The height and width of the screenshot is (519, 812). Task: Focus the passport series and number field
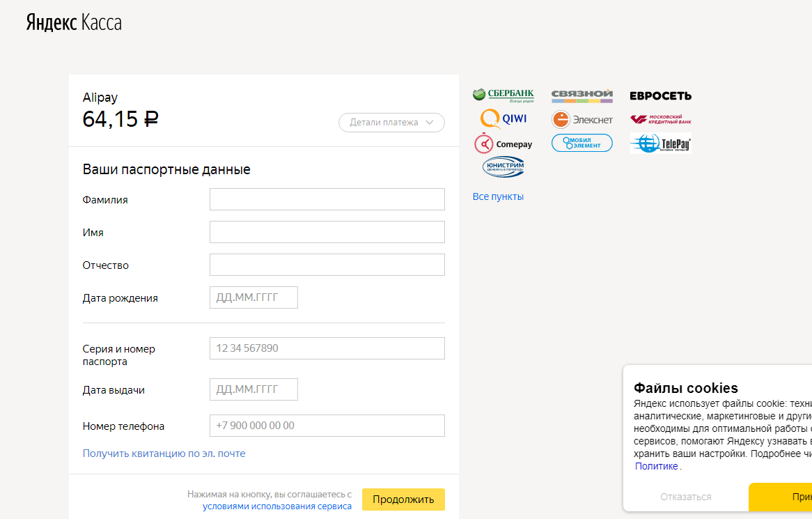[327, 348]
